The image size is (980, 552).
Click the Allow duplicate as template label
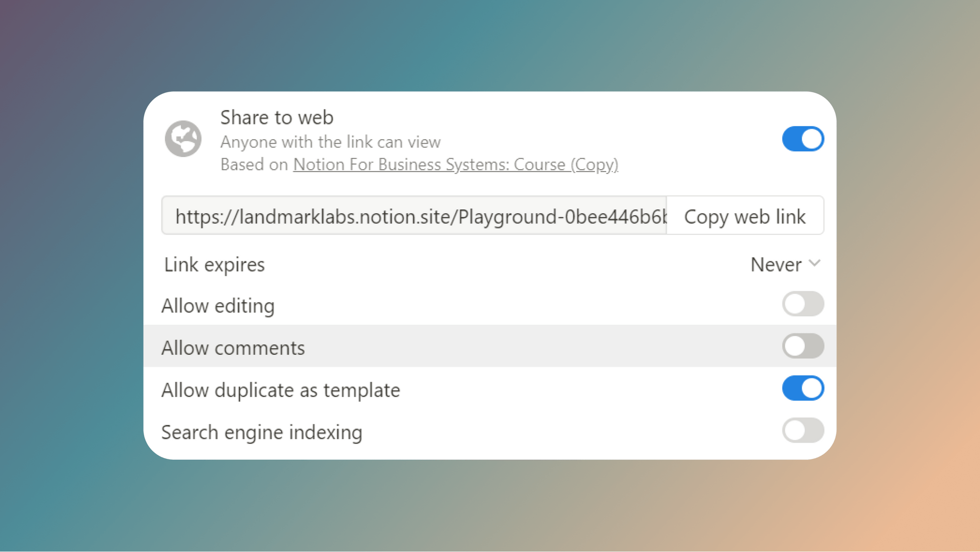click(x=281, y=390)
